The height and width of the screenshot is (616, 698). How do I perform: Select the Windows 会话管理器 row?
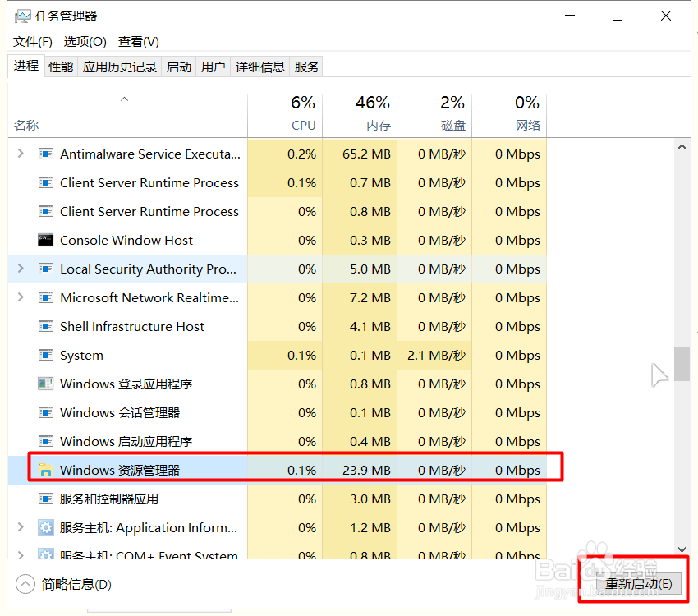tap(278, 412)
